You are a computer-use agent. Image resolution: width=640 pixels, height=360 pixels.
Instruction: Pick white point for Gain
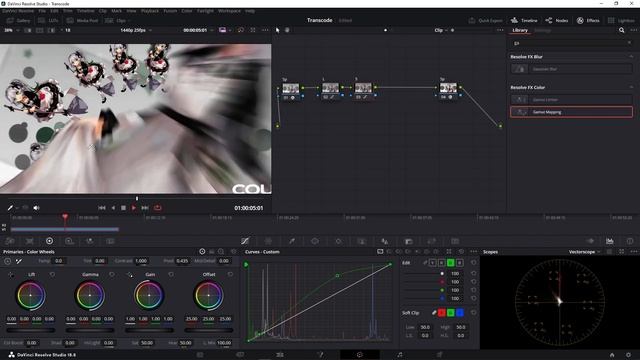[129, 275]
